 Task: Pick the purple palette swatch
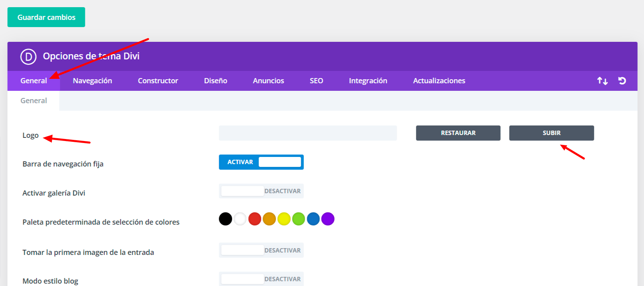[x=328, y=219]
